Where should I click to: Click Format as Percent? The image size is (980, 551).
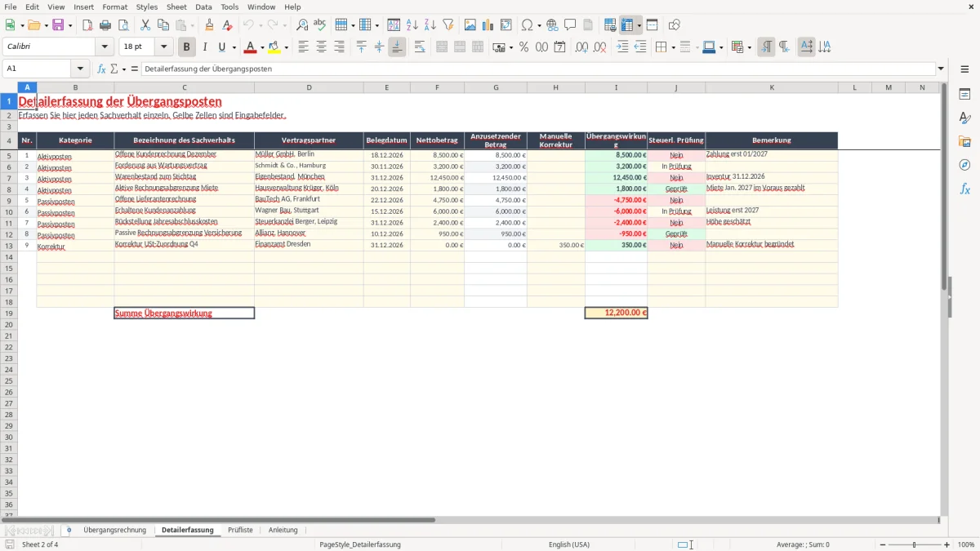point(523,47)
